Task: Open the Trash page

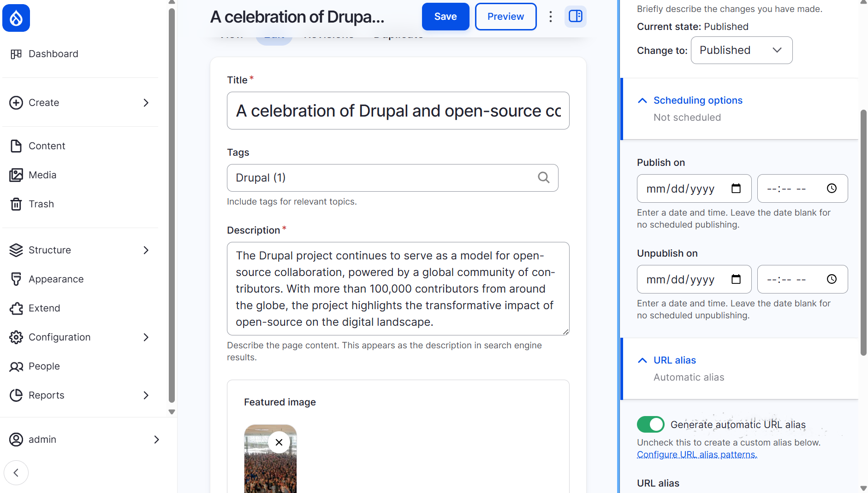Action: (42, 204)
